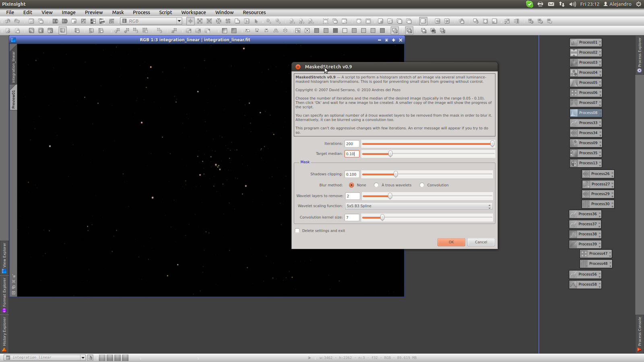644x362 pixels.
Task: Select the None blur method radio button
Action: (351, 185)
